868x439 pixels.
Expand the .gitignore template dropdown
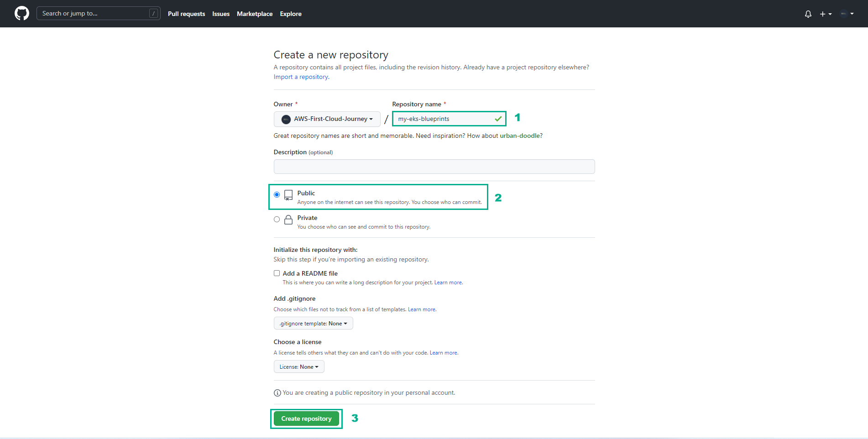click(313, 323)
